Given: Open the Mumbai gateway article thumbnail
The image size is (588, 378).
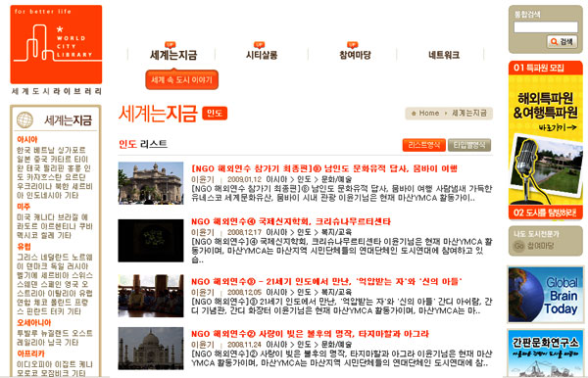Looking at the screenshot, I should [x=151, y=183].
